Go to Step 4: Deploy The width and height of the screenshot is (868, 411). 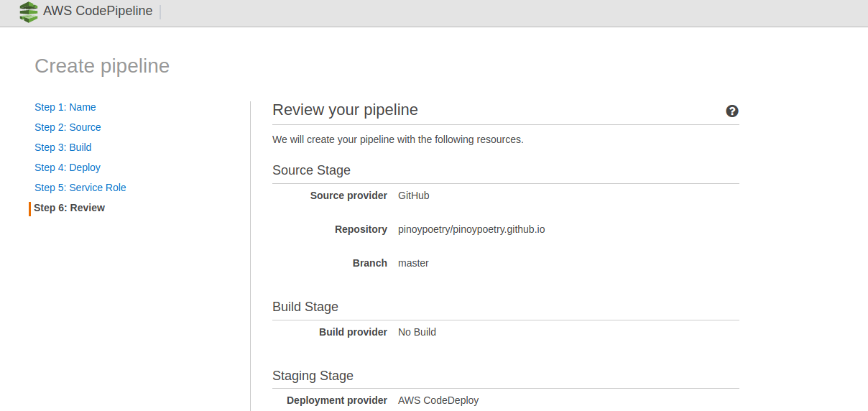(x=68, y=167)
